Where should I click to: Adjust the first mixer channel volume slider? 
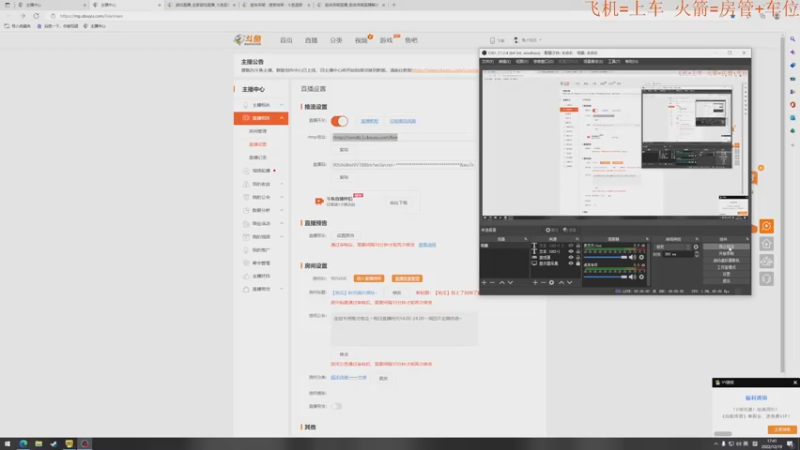605,257
